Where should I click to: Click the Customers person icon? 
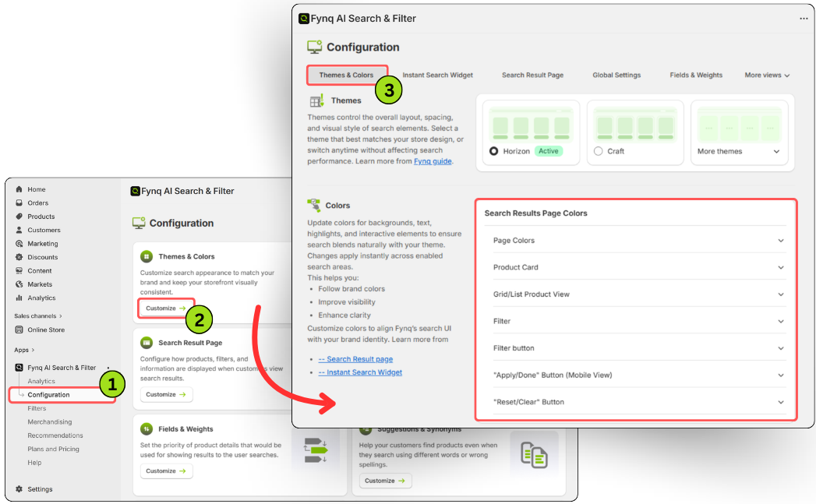coord(19,230)
